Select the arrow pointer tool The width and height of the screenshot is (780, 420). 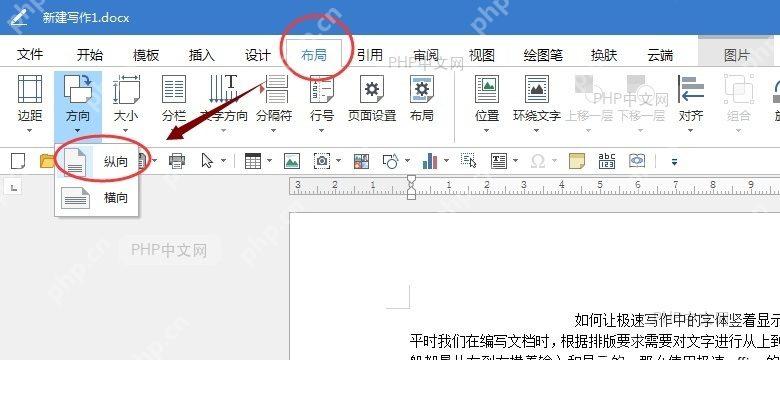(x=207, y=161)
